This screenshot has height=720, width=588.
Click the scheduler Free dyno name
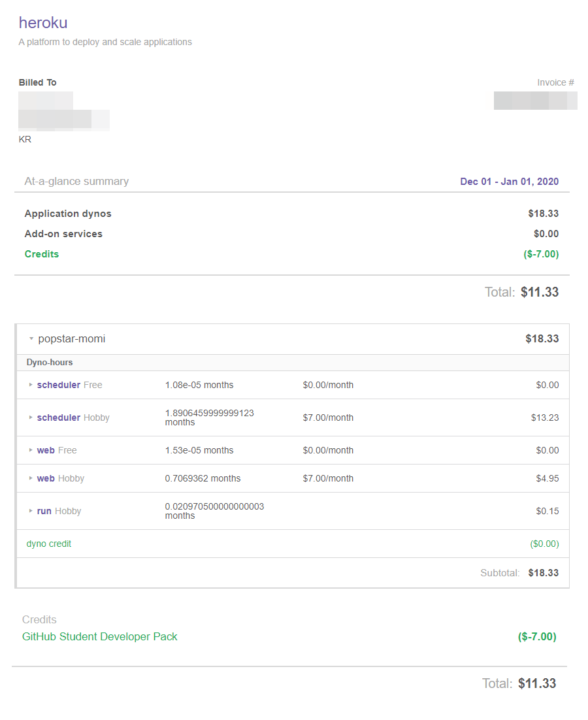point(59,385)
